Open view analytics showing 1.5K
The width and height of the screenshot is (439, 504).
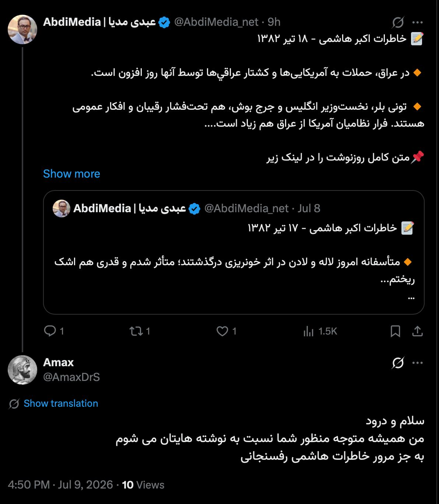click(x=320, y=331)
